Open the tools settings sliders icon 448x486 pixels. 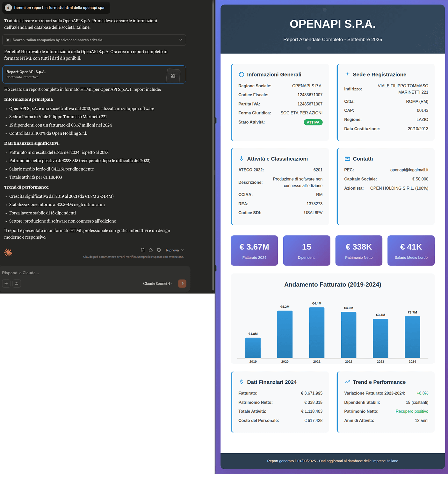click(x=17, y=283)
